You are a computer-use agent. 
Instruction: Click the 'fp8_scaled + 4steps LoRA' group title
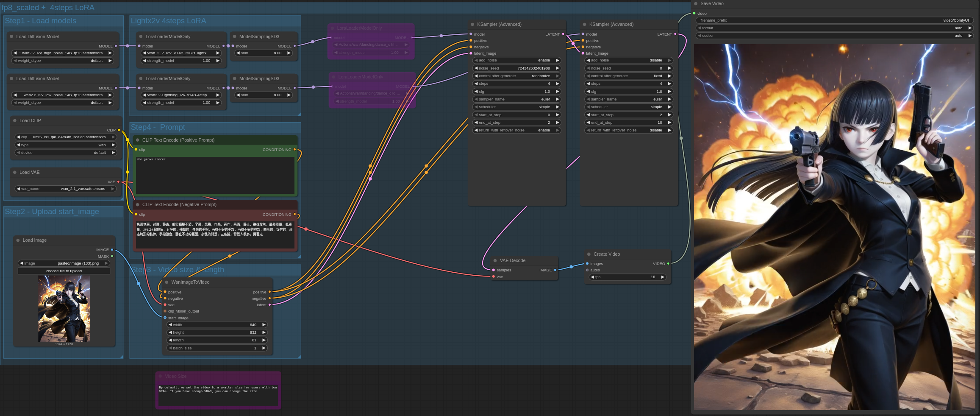pyautogui.click(x=48, y=8)
